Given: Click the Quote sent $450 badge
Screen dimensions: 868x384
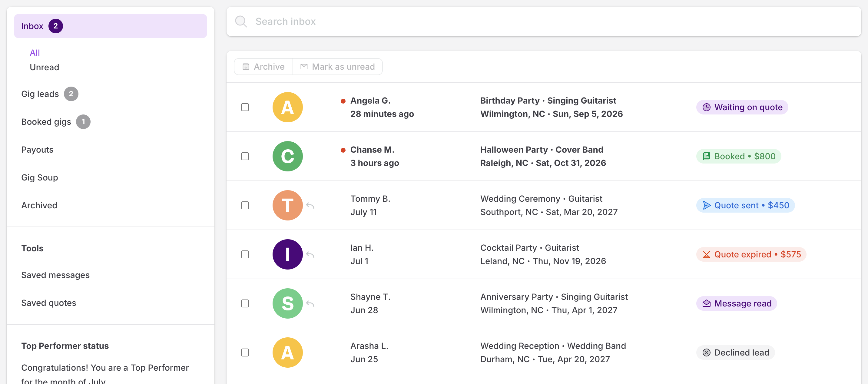Looking at the screenshot, I should point(745,205).
